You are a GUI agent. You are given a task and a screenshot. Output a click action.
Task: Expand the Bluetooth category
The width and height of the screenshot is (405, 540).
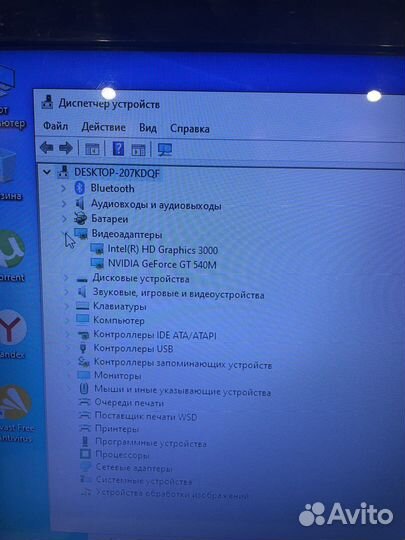coord(63,188)
